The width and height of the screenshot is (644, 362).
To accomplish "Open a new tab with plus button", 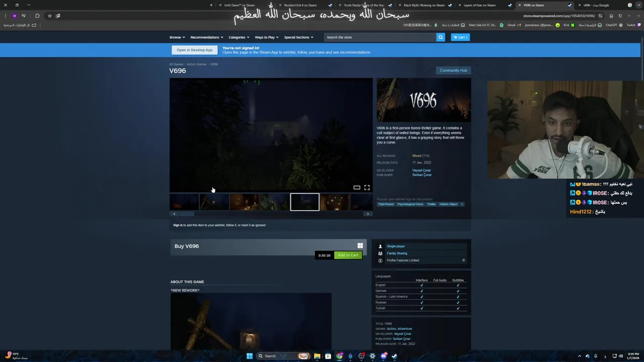I will point(211,5).
